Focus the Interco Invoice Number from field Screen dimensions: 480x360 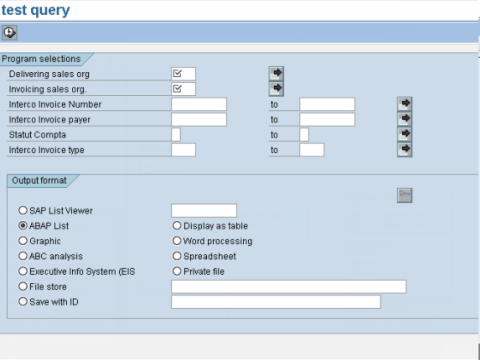pos(199,104)
